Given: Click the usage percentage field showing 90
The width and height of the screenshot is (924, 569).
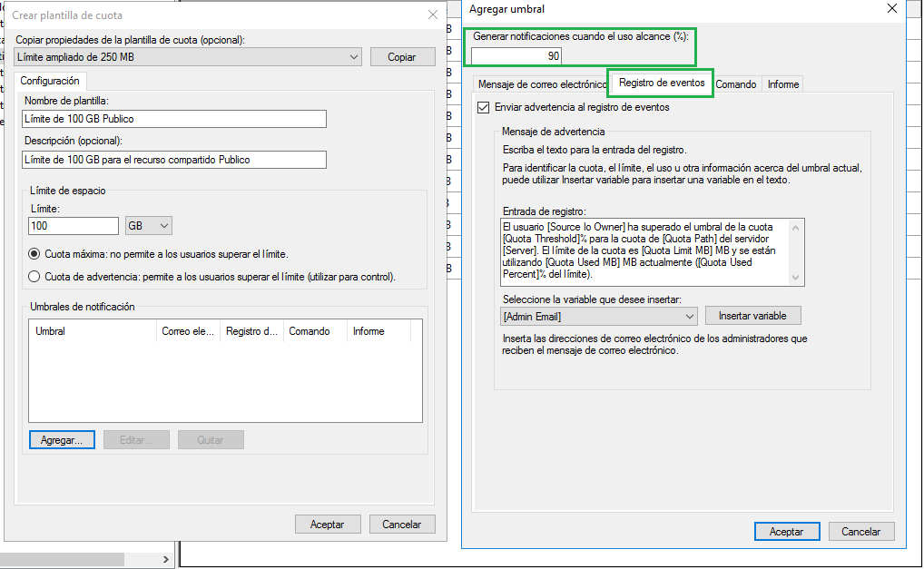Looking at the screenshot, I should point(516,56).
